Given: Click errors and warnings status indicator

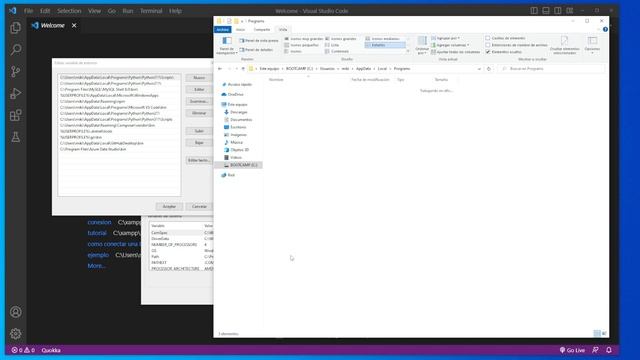Looking at the screenshot, I should pyautogui.click(x=23, y=350).
